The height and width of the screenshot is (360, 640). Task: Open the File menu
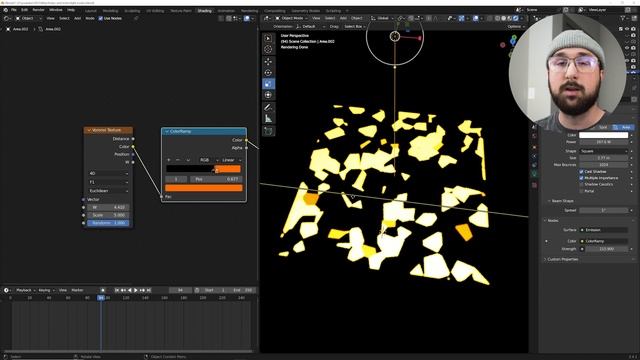tap(13, 10)
